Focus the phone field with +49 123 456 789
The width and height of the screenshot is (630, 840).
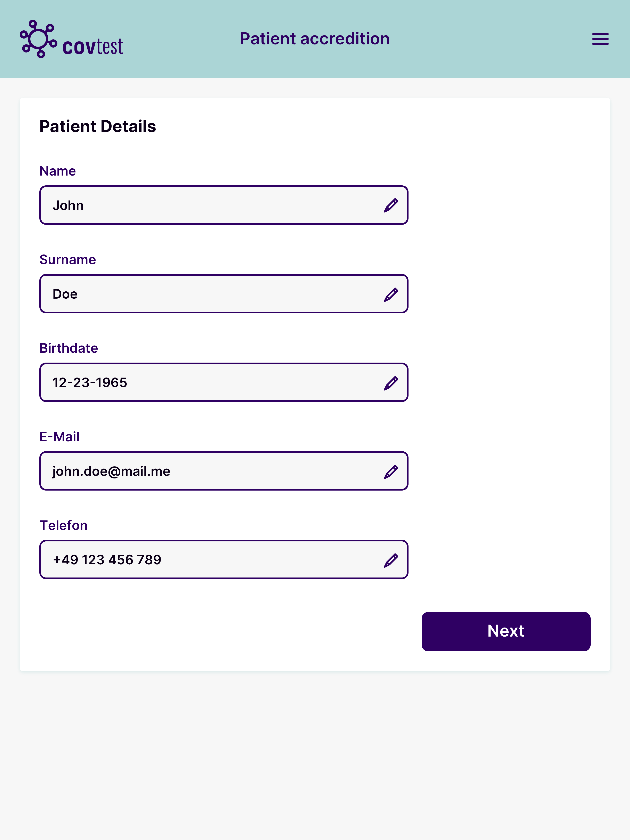click(213, 560)
